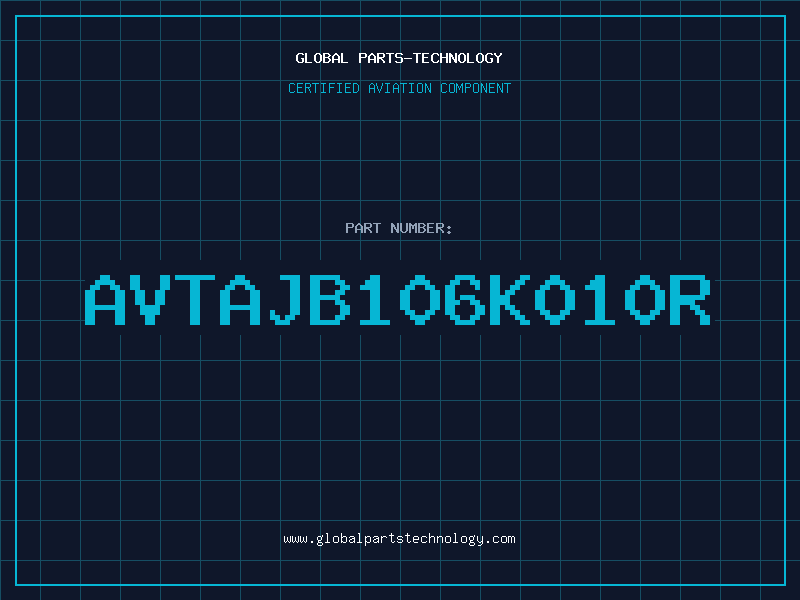Click the GLOBAL PARTS-TECHNOLOGY heading
This screenshot has width=800, height=600.
coord(399,58)
